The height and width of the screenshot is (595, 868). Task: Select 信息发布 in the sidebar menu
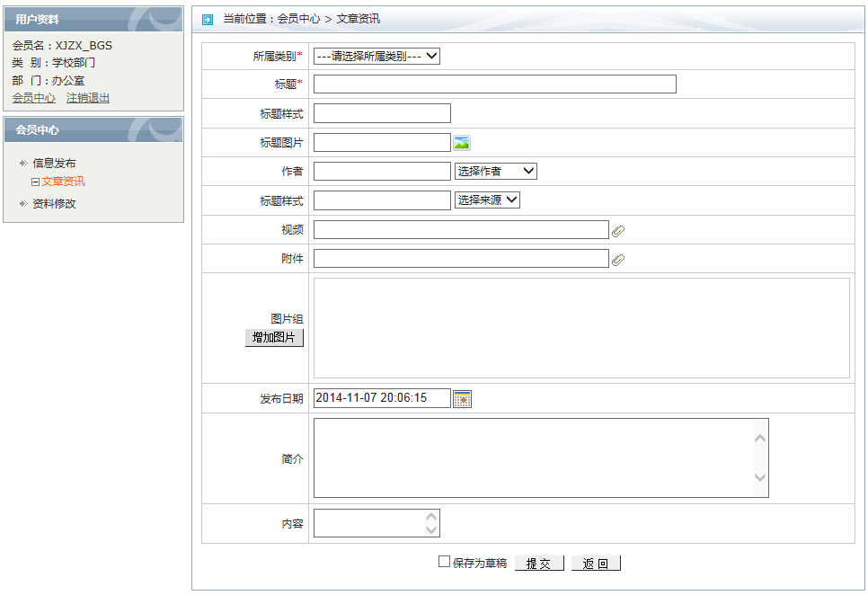(x=54, y=163)
